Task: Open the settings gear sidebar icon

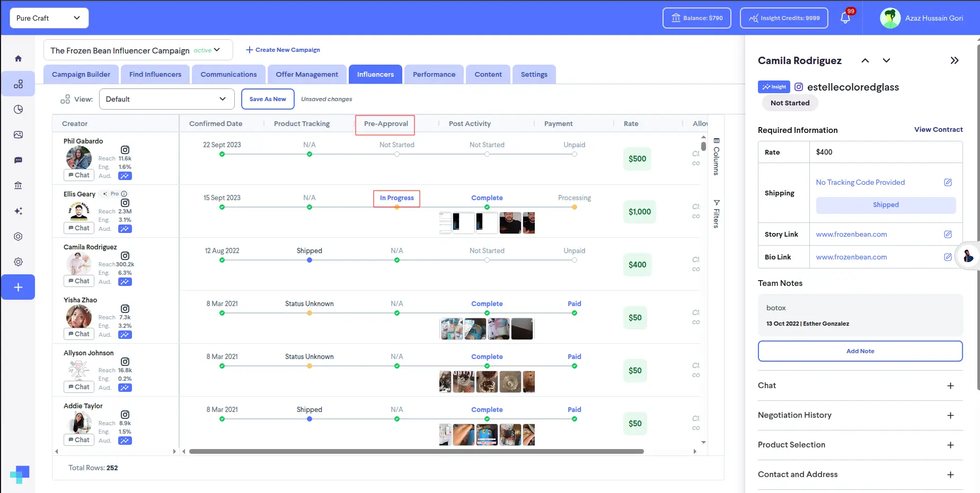Action: tap(18, 262)
